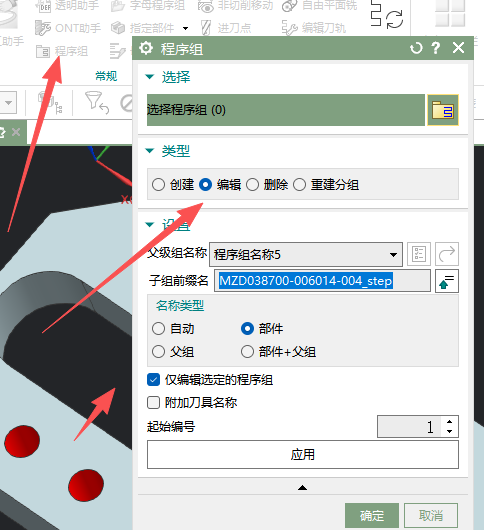
Task: Open the 父级组名称 dropdown
Action: (x=306, y=254)
